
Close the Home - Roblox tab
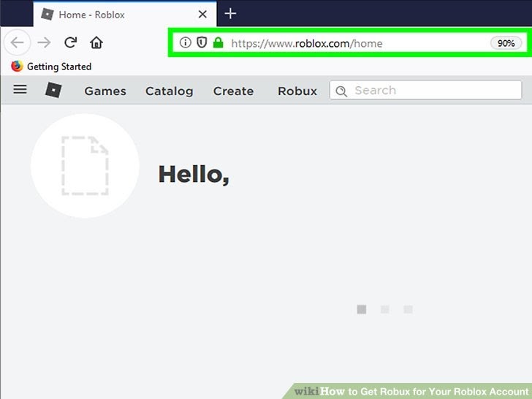(202, 15)
